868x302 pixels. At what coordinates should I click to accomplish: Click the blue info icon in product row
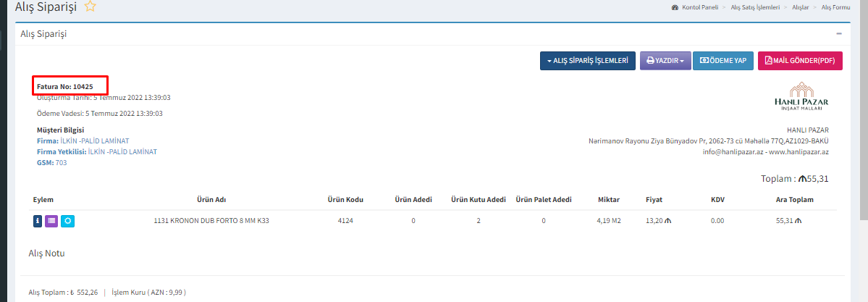[38, 221]
